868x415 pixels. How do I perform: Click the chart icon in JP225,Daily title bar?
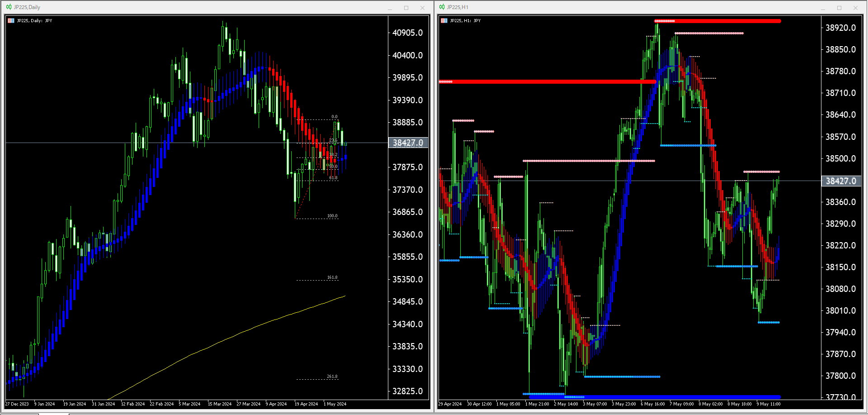click(x=9, y=7)
